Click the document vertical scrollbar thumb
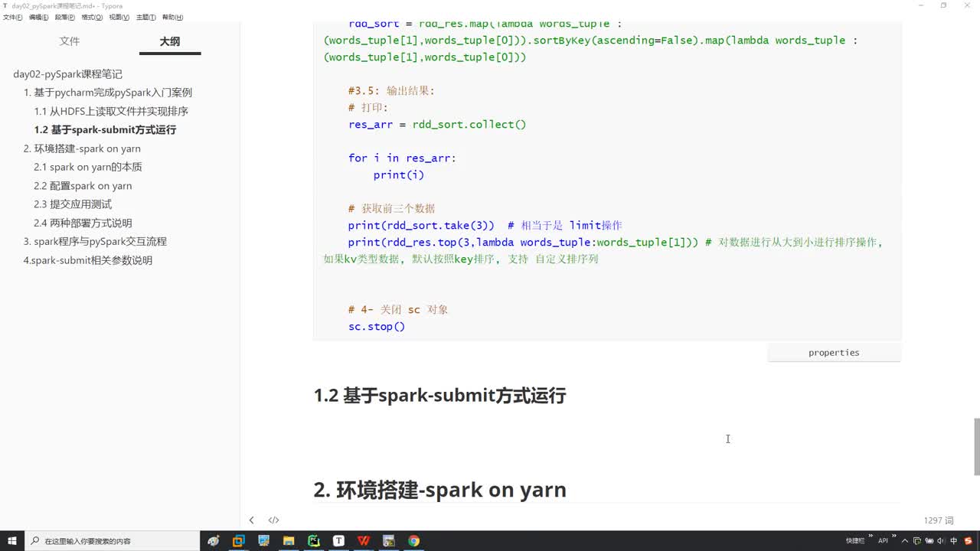 point(976,447)
